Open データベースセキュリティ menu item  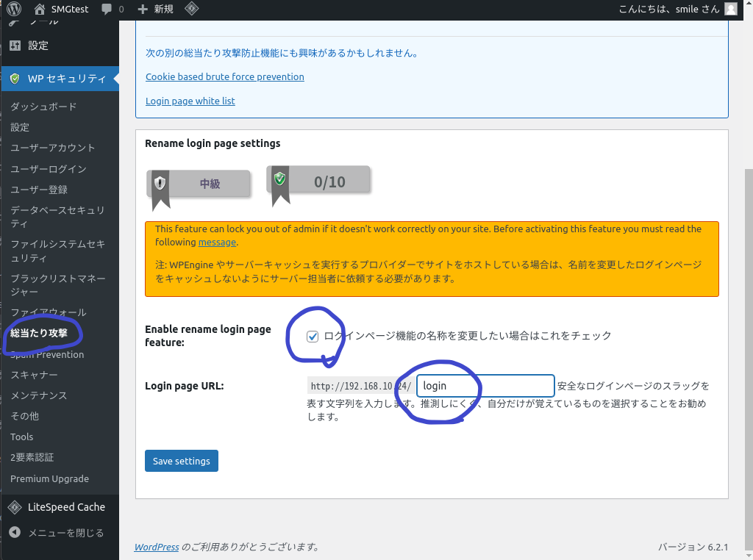57,217
